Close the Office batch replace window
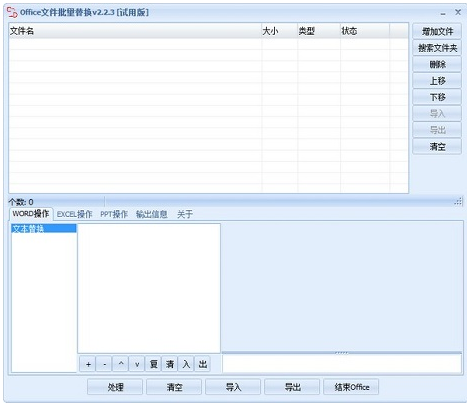 (x=458, y=12)
